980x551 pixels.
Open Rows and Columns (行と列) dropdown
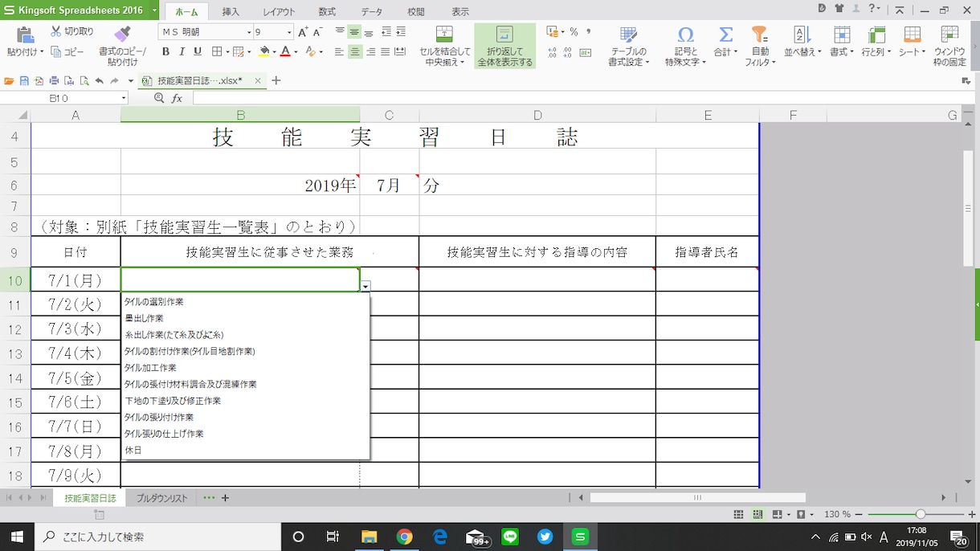tap(876, 42)
